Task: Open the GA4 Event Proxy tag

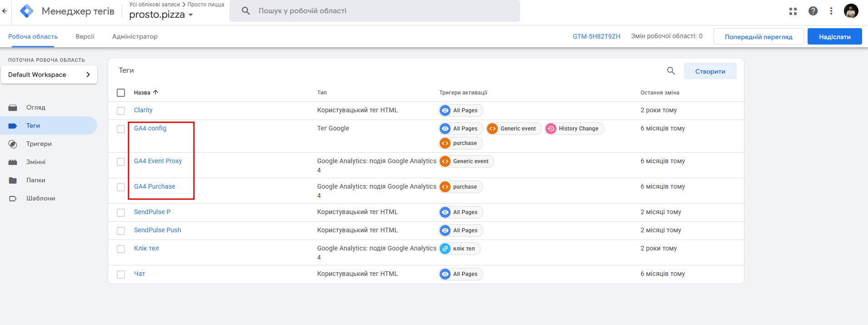Action: pyautogui.click(x=158, y=161)
